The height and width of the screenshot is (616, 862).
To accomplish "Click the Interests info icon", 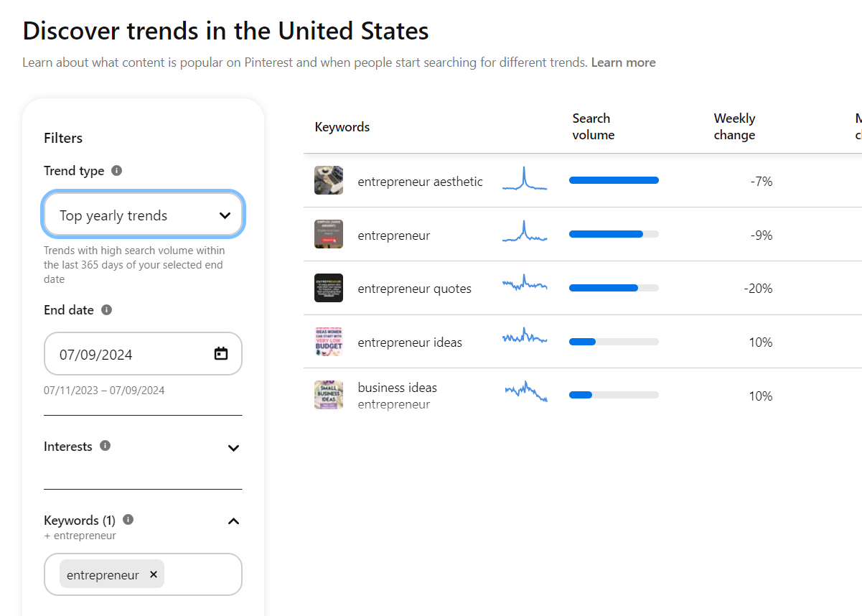I will click(105, 446).
